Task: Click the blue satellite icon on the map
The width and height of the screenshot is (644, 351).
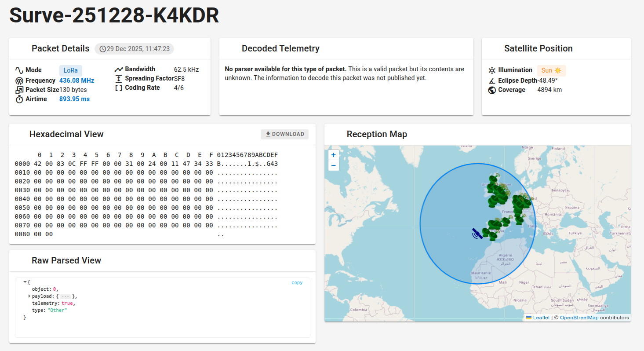Action: pos(477,234)
